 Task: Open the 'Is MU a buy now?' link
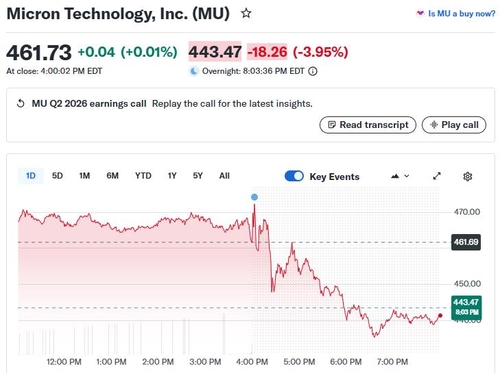pos(461,14)
